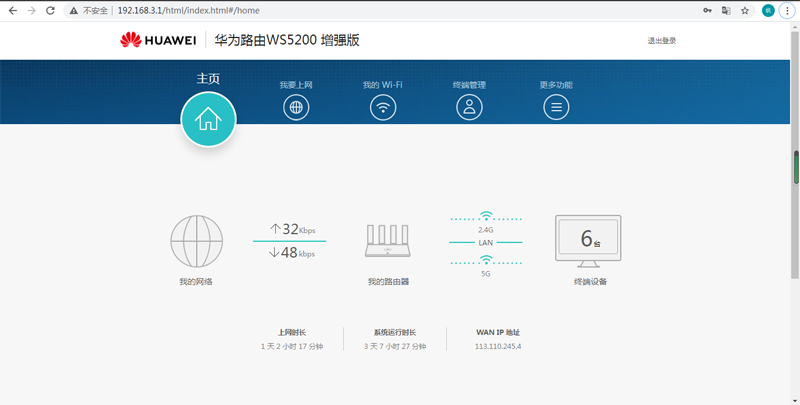This screenshot has width=800, height=405.
Task: Click the 我的路由器 label
Action: (388, 282)
